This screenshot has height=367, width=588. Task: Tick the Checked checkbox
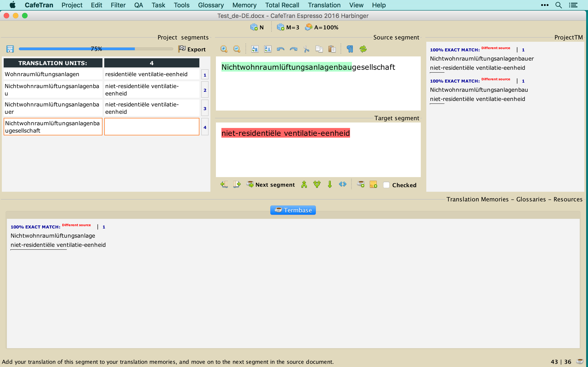tap(386, 185)
